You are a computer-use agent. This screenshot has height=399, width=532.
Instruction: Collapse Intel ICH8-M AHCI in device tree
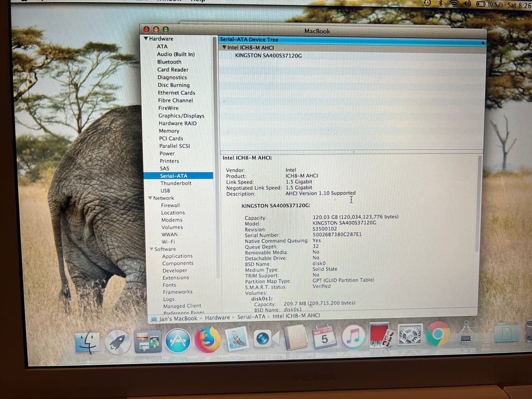coord(224,48)
